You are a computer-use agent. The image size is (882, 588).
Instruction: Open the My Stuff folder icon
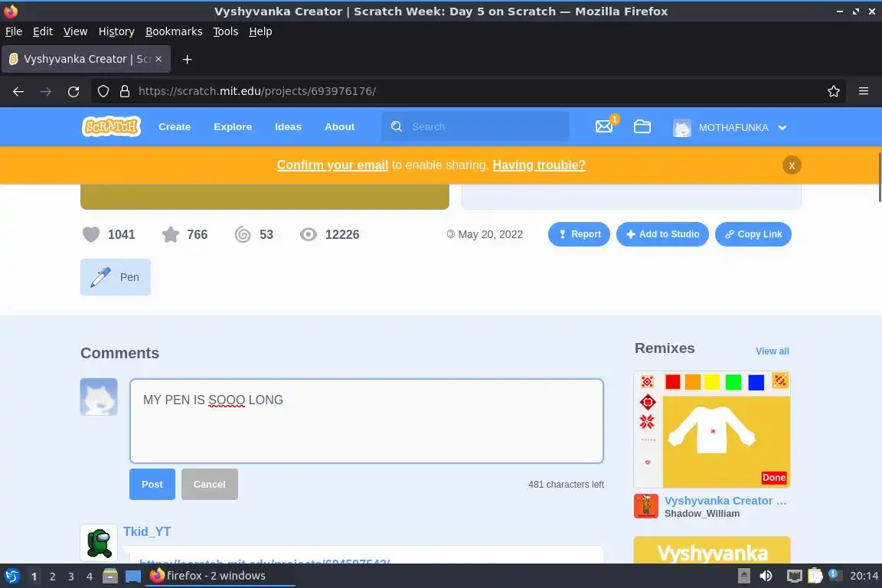(642, 126)
